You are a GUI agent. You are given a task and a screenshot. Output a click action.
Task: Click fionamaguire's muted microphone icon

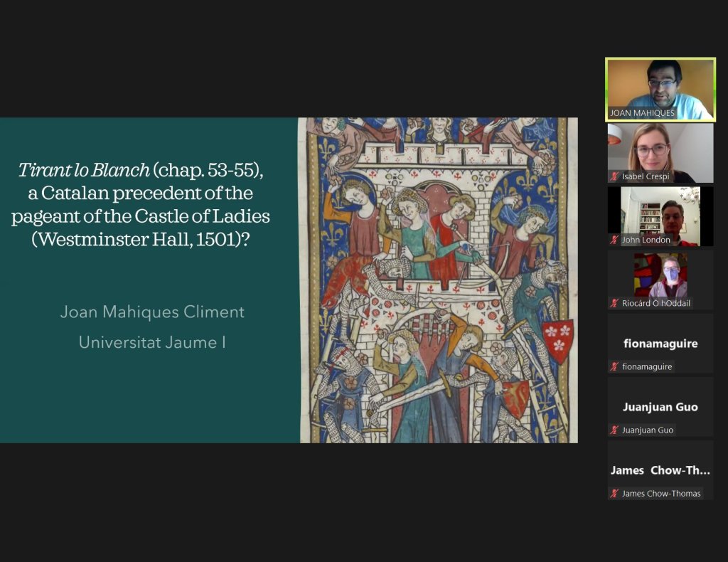pyautogui.click(x=614, y=366)
